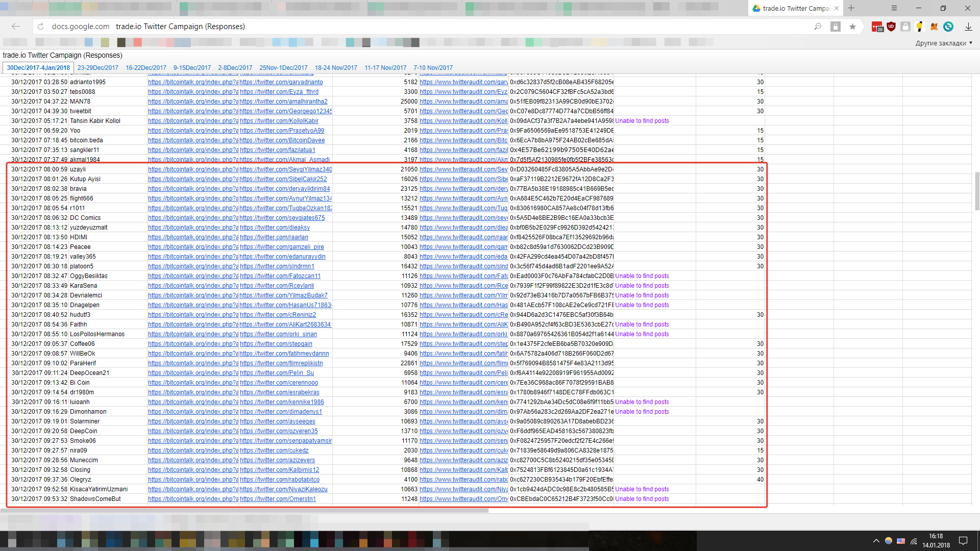Open Windows action center notifications
980x551 pixels.
[x=963, y=541]
